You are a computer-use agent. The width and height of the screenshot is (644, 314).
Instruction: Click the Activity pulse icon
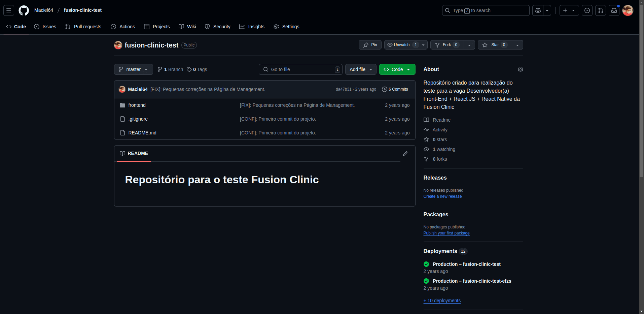(x=426, y=130)
